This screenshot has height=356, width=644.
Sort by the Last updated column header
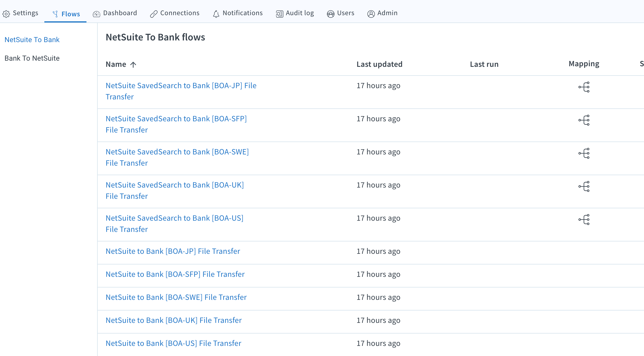pos(380,64)
